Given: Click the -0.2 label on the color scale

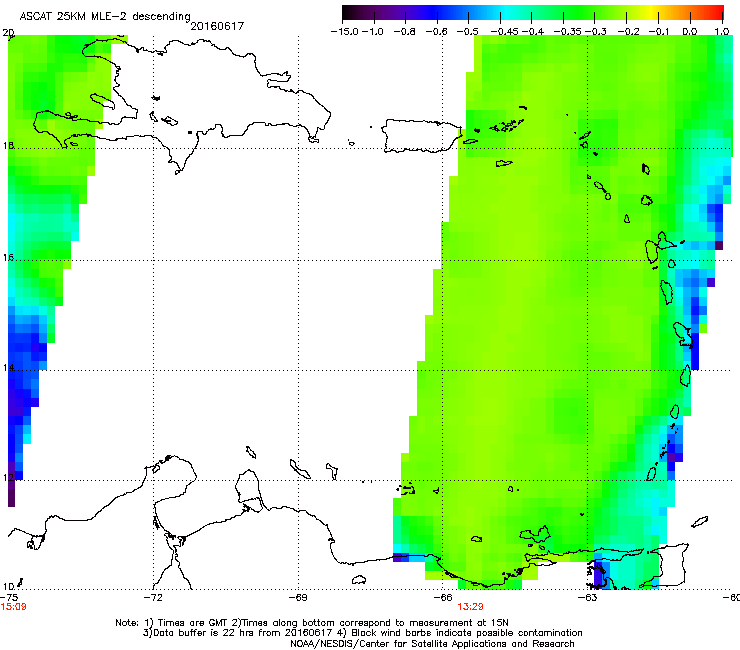Looking at the screenshot, I should (x=628, y=32).
